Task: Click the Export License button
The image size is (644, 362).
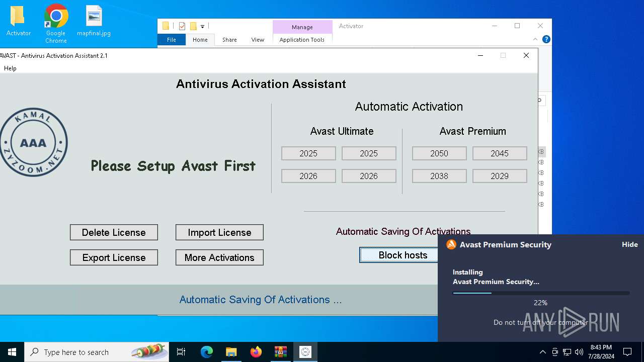Action: pos(114,257)
